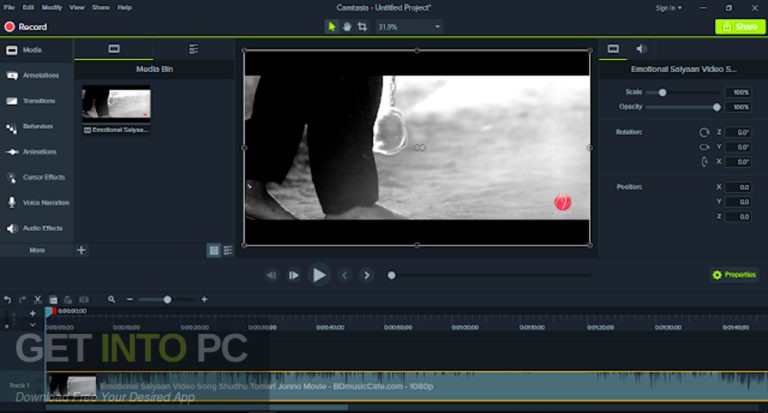This screenshot has height=413, width=768.
Task: Click the green Share button
Action: [x=740, y=27]
